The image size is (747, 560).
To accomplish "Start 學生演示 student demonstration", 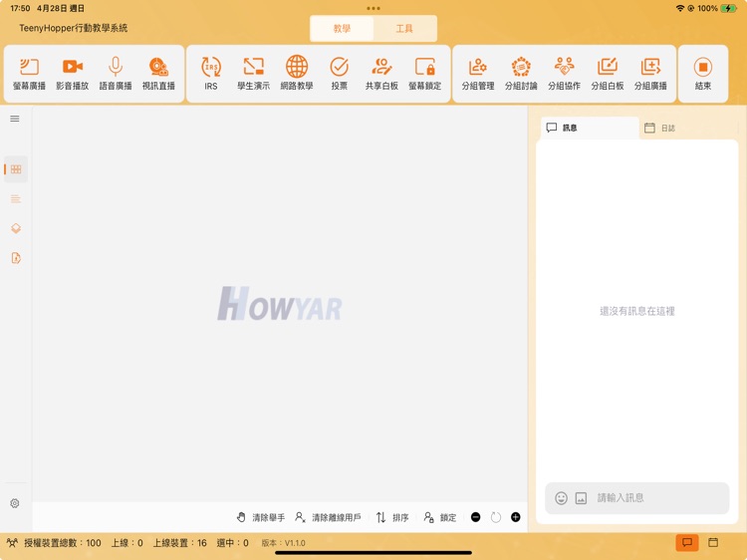I will pos(253,74).
